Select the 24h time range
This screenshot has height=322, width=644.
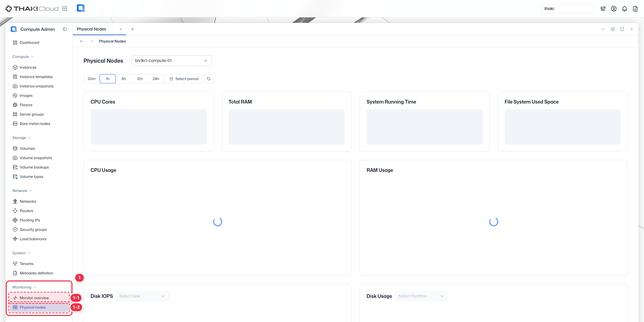[x=156, y=79]
